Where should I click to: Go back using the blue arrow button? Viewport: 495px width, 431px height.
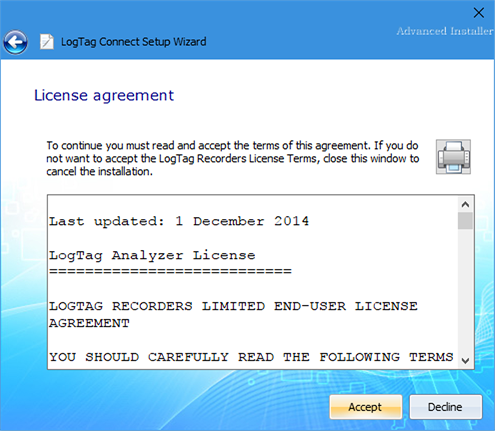click(x=15, y=42)
